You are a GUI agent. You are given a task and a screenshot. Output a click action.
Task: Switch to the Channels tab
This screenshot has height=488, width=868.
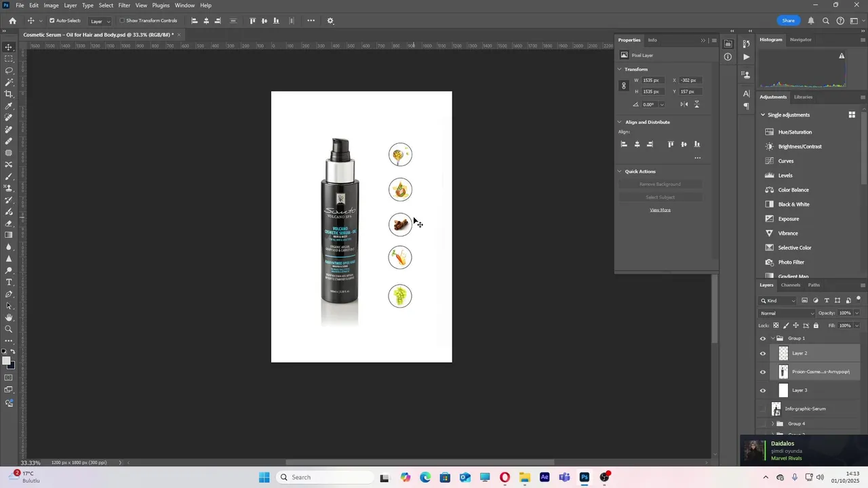coord(791,285)
